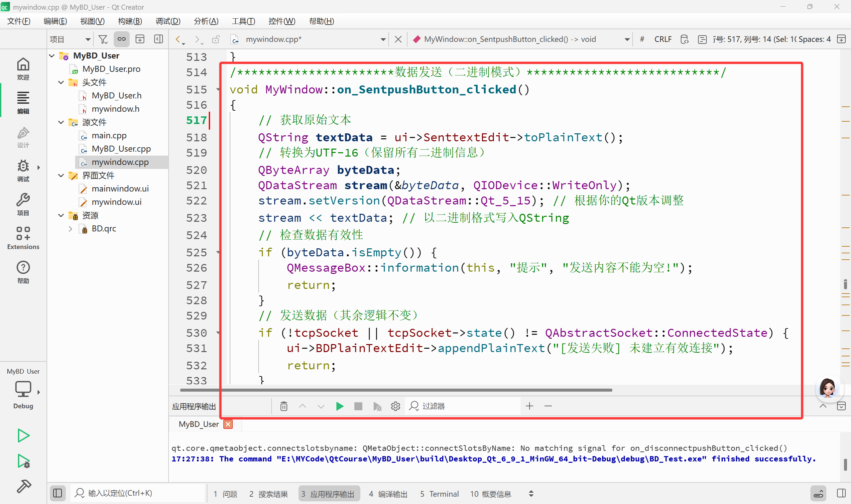Open the function symbol dropdown

[x=627, y=40]
